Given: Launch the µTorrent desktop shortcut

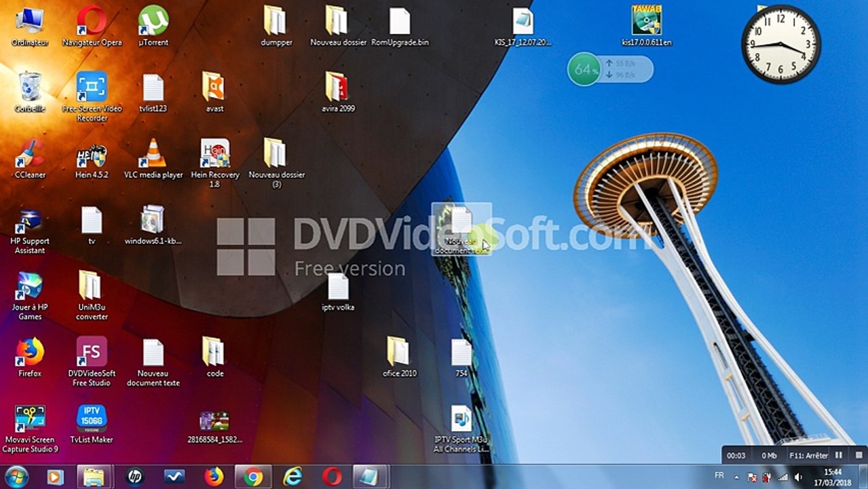Looking at the screenshot, I should 153,26.
